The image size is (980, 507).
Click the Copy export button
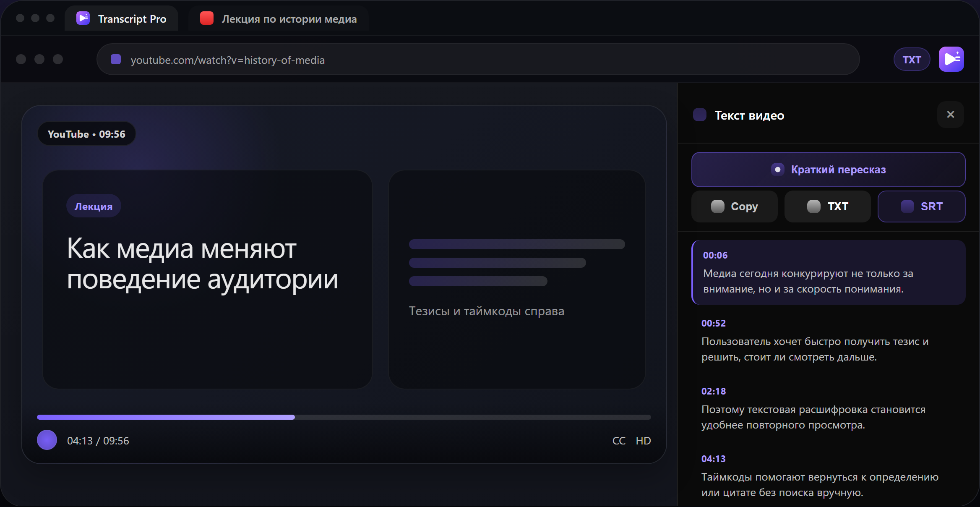tap(734, 206)
